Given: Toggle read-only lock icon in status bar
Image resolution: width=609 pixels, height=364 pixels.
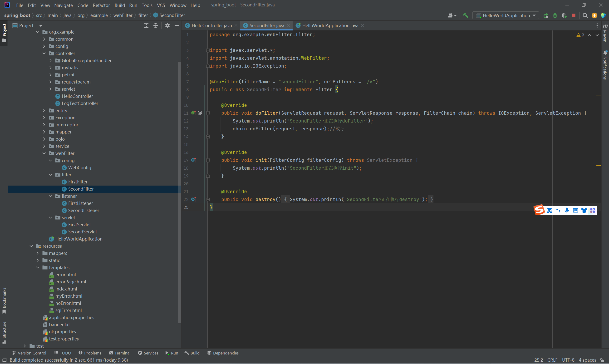Looking at the screenshot, I should click(602, 360).
